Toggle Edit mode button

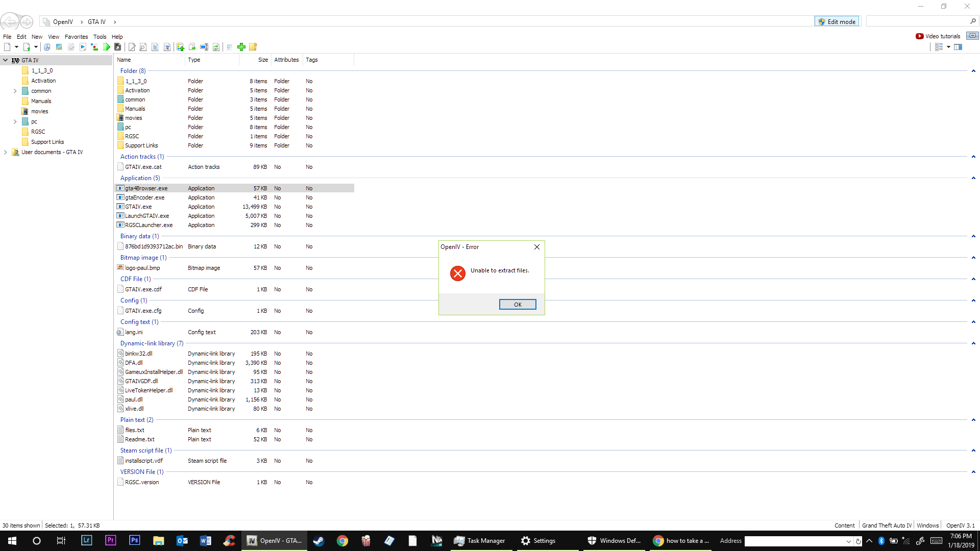(x=837, y=21)
